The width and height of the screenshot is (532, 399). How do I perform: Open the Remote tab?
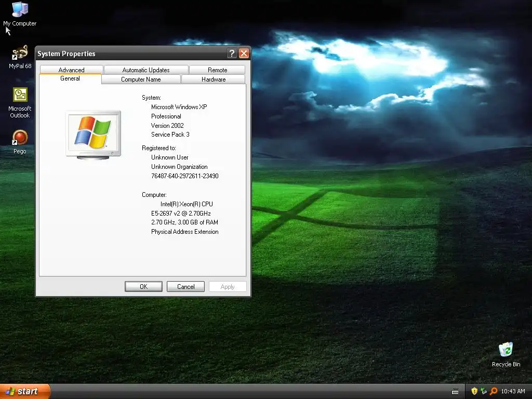tap(218, 70)
